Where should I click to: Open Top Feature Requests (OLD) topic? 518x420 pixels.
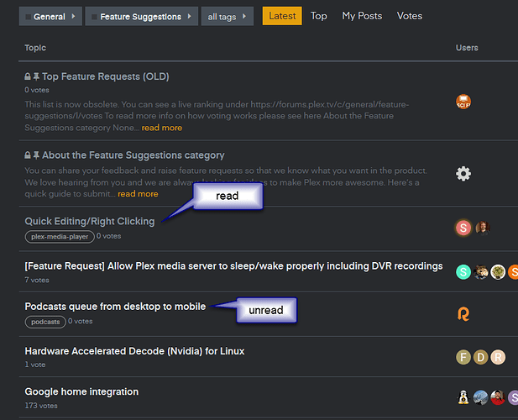pos(106,76)
